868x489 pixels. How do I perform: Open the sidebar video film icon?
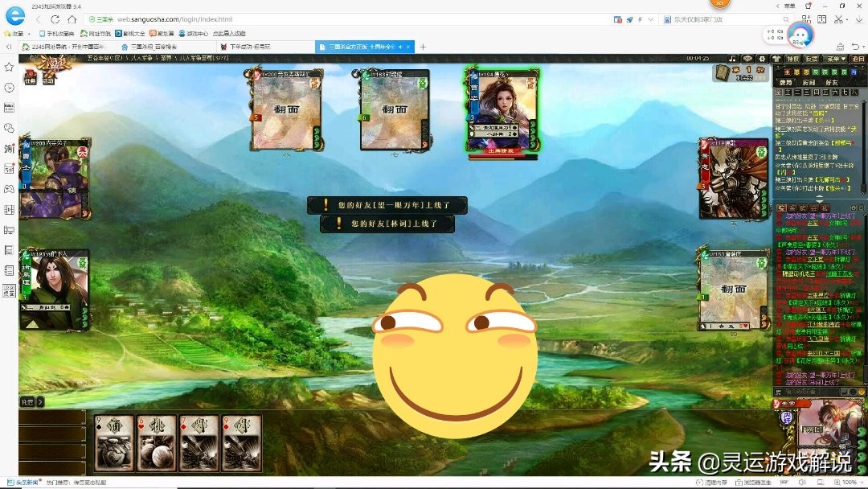(9, 209)
